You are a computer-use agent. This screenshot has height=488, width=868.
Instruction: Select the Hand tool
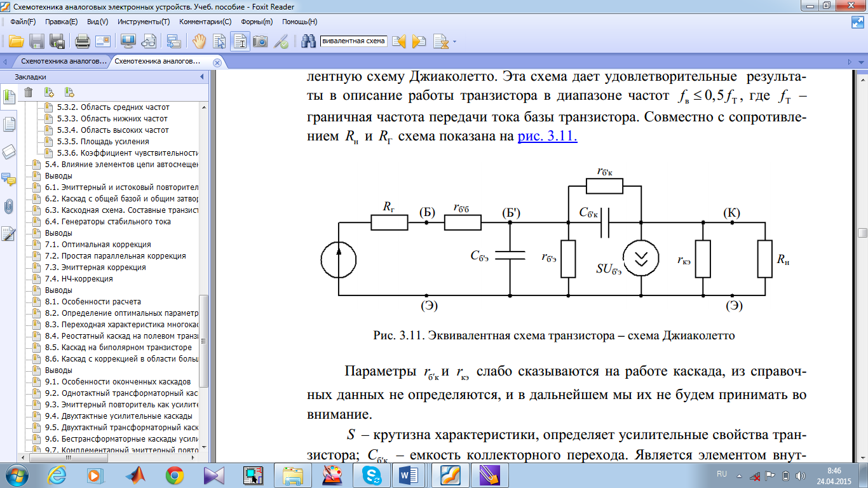(200, 42)
